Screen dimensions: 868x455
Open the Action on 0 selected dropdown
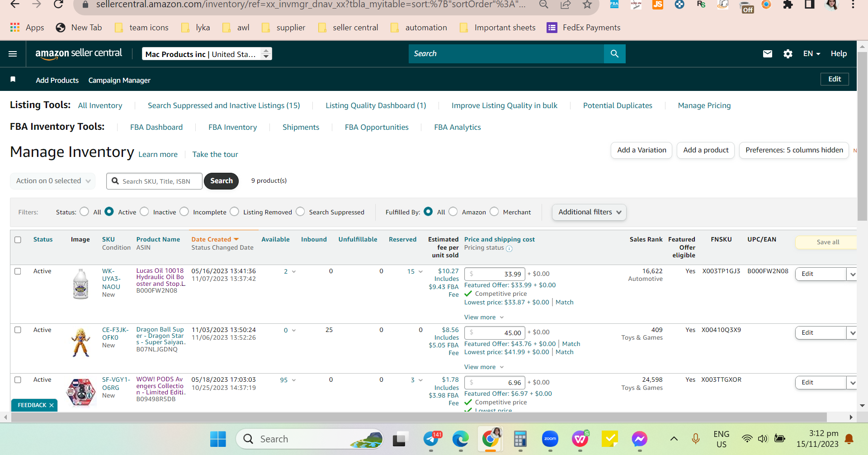pos(53,181)
